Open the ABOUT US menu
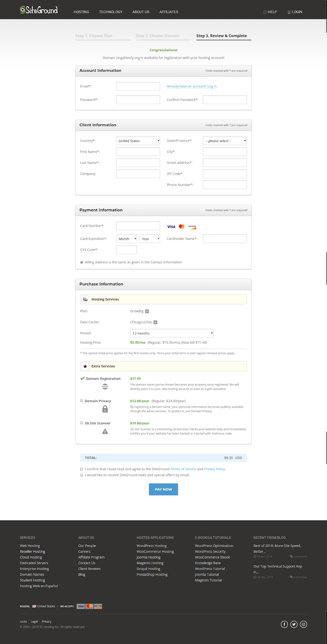The image size is (327, 644). coord(141,12)
